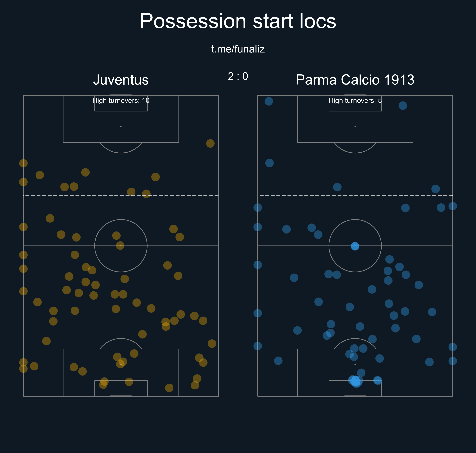Click the top goal marker on Parma pitch

tap(355, 95)
